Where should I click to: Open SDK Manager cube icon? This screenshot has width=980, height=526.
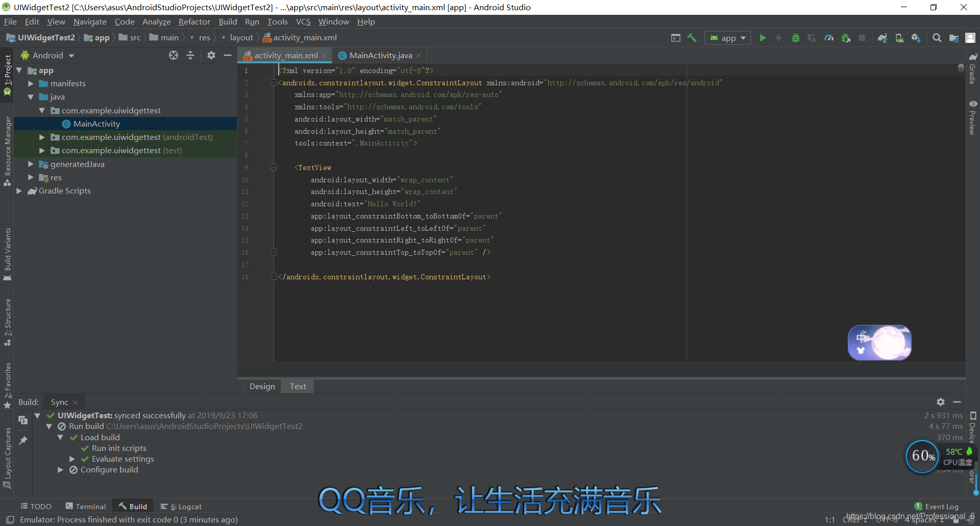[x=916, y=38]
